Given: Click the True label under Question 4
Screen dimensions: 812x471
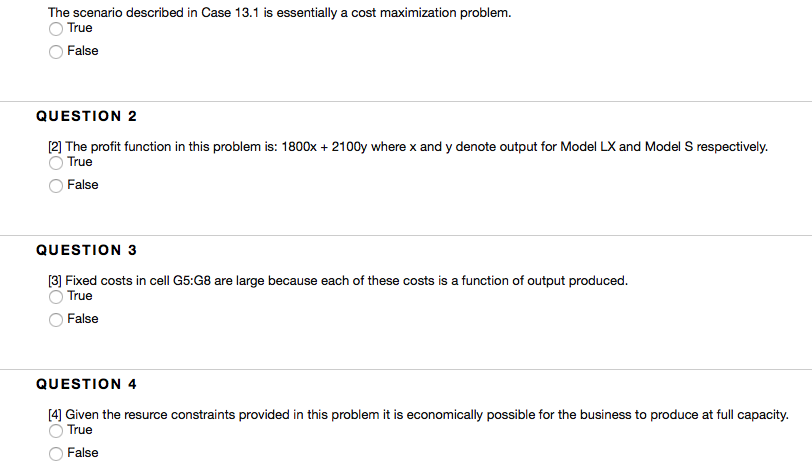Looking at the screenshot, I should click(80, 430).
